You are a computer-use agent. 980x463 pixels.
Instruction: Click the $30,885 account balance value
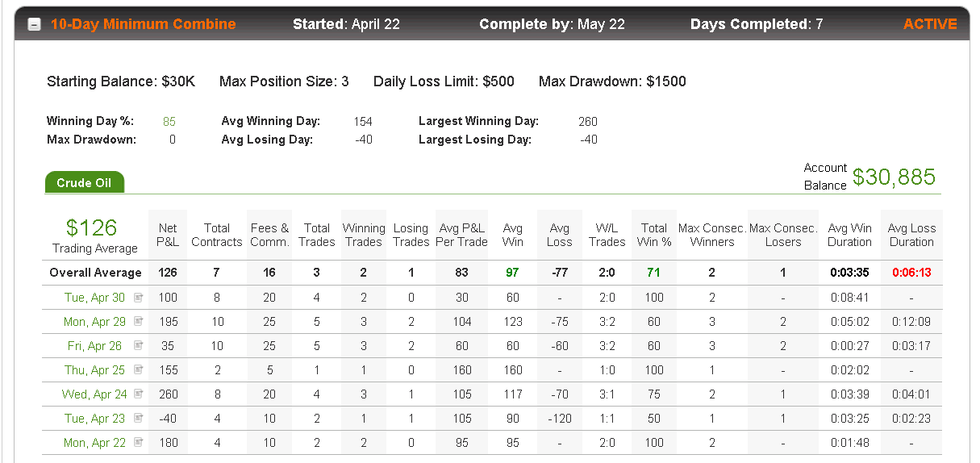[894, 177]
